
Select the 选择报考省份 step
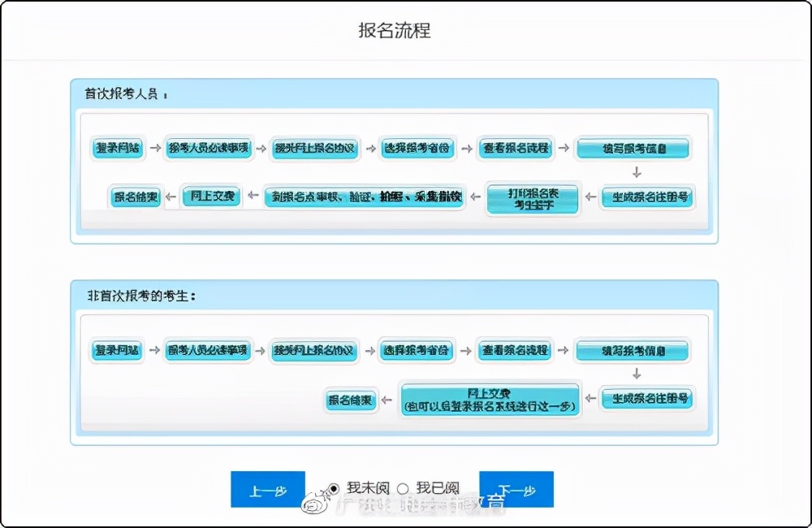click(418, 149)
